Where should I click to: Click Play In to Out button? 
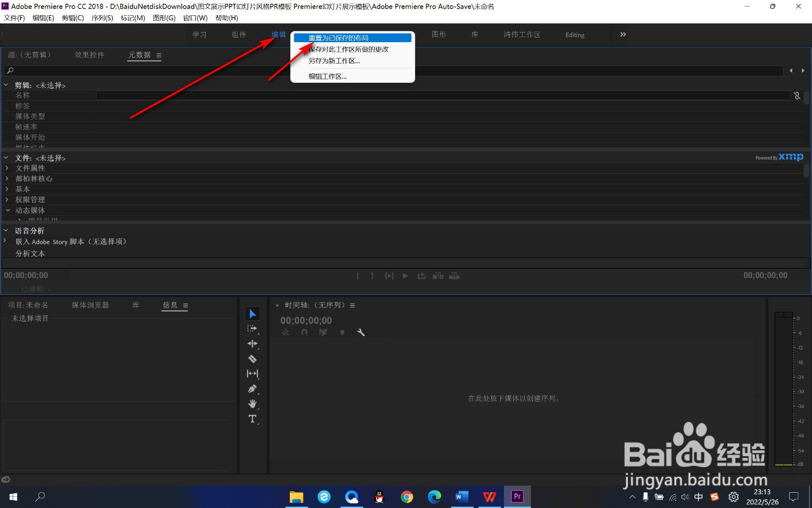389,276
